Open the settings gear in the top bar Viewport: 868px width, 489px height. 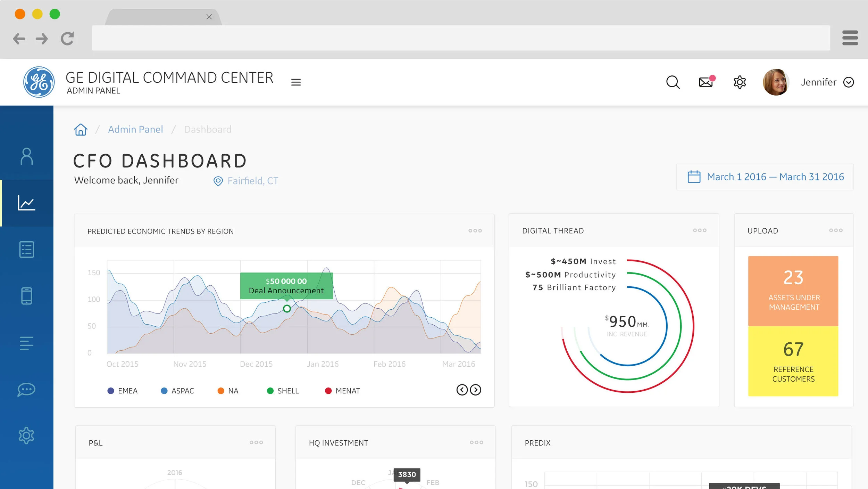point(740,82)
